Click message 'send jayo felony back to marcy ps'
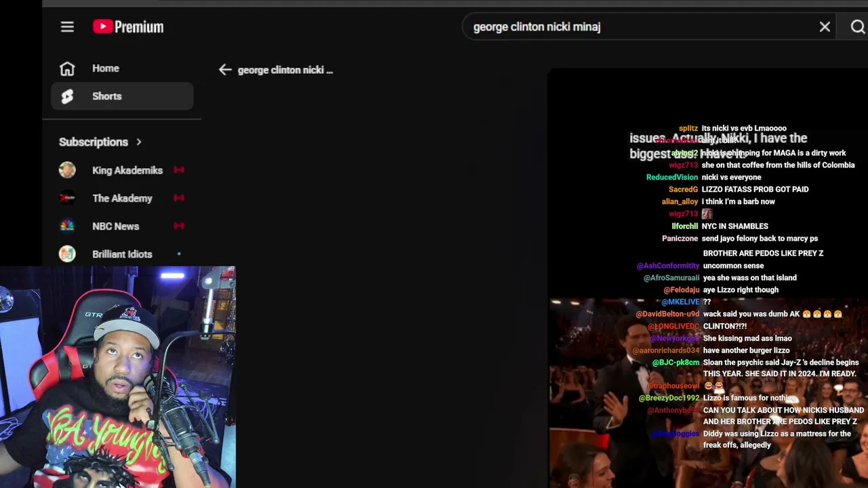 [760, 238]
